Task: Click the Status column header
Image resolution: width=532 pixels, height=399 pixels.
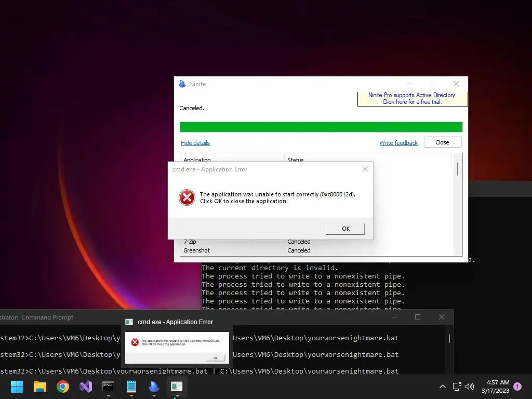Action: pyautogui.click(x=296, y=159)
